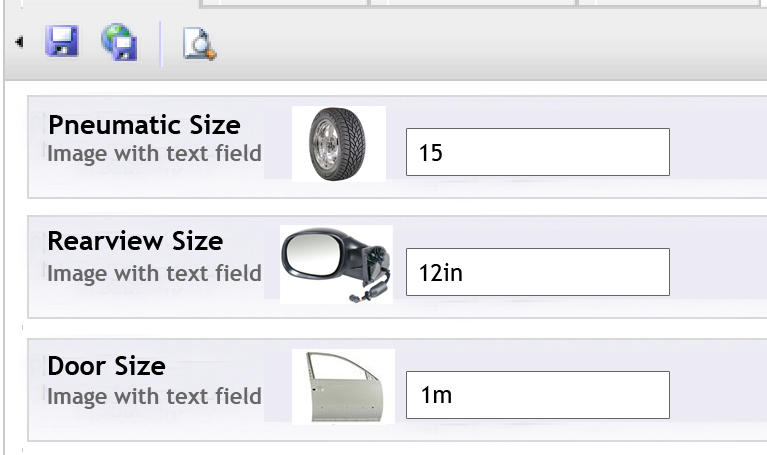Click the Save and Publish globe icon

pyautogui.click(x=120, y=42)
